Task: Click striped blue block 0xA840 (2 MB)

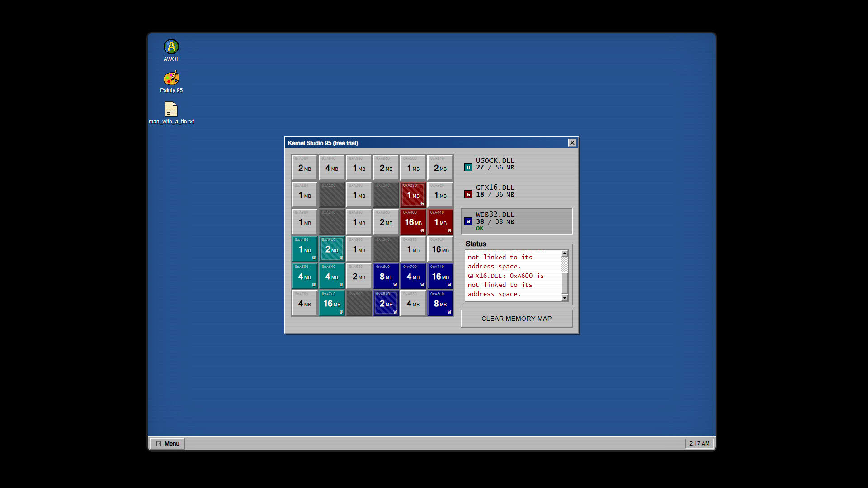Action: (x=386, y=303)
